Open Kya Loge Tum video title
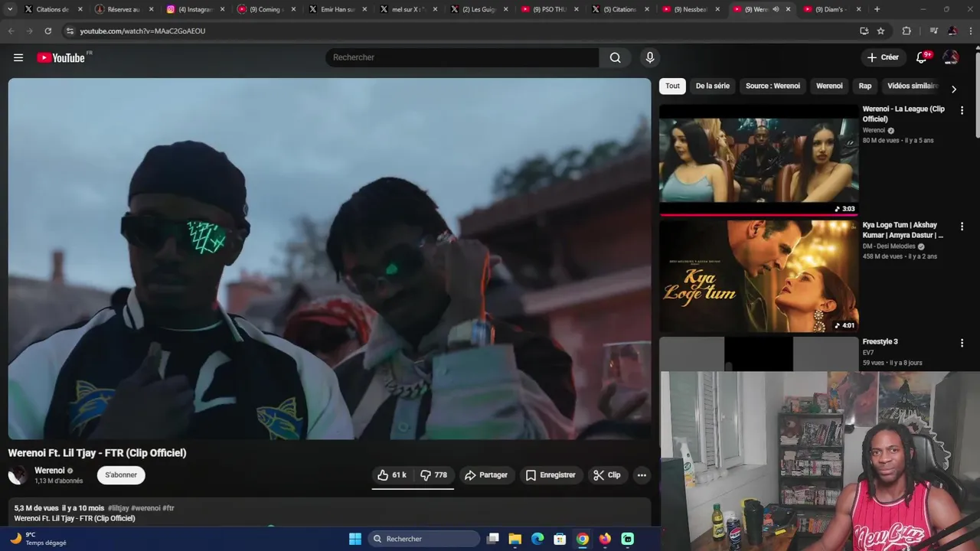The image size is (980, 551). click(902, 230)
